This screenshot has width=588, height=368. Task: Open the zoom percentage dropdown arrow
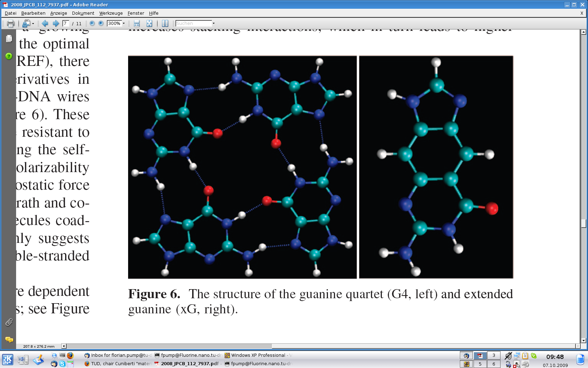pos(124,23)
